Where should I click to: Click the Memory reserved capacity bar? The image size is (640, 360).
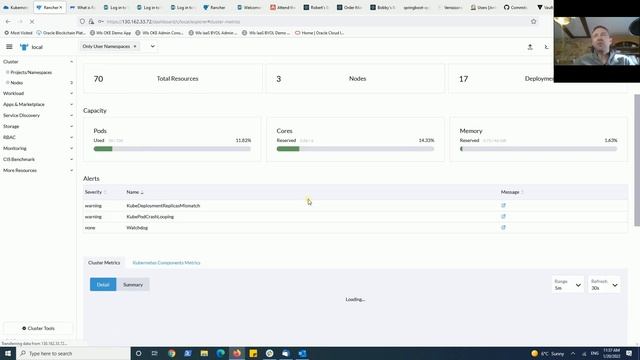(538, 149)
